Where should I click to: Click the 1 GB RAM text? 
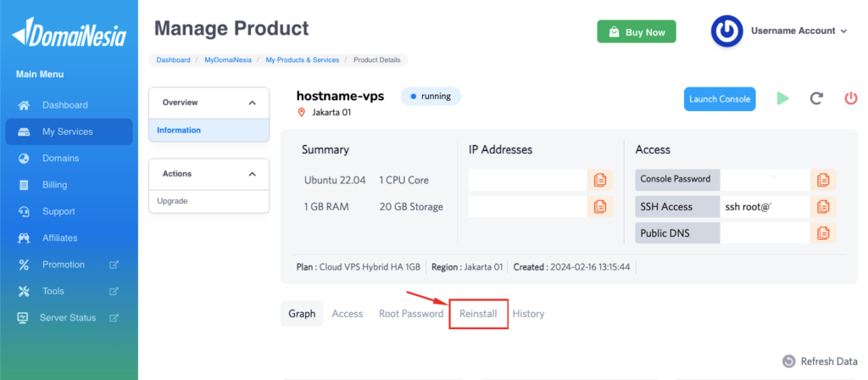326,207
